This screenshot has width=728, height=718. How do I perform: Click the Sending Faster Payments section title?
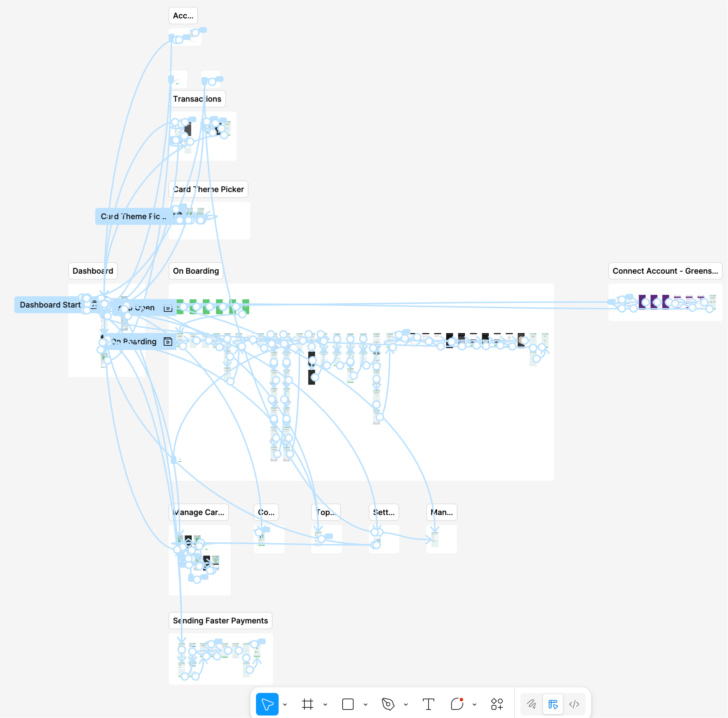click(220, 620)
